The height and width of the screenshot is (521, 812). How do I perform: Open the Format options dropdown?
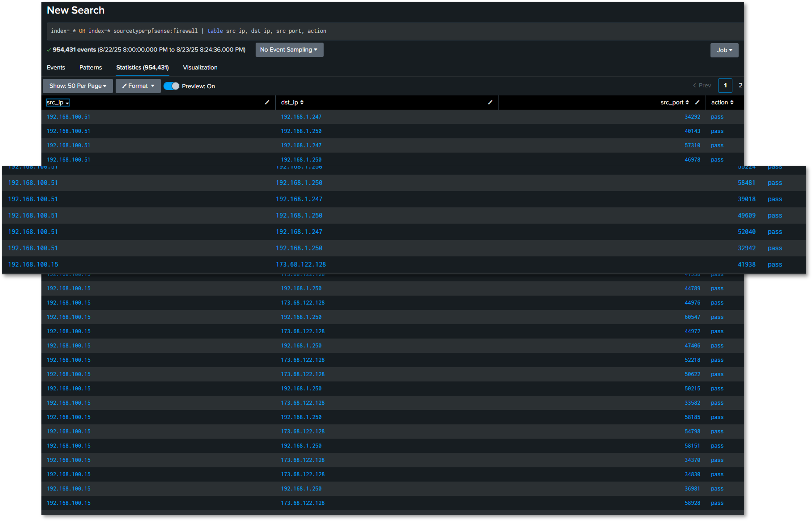pos(138,86)
